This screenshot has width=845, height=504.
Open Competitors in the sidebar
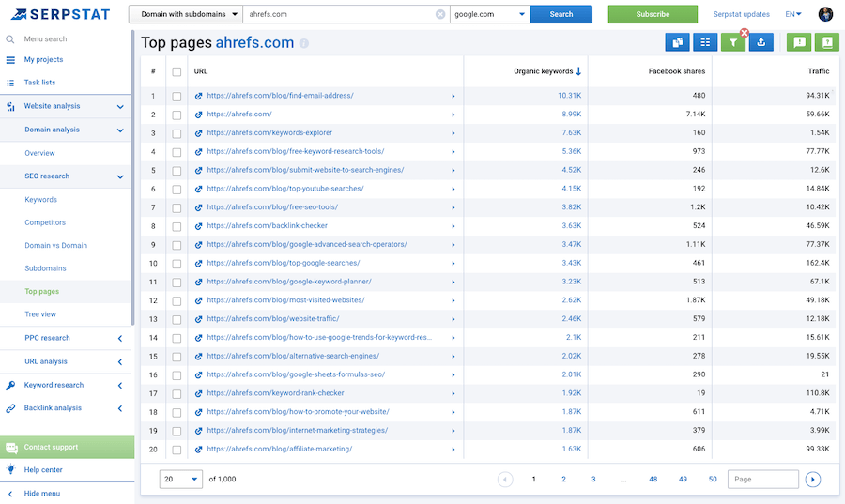click(45, 222)
